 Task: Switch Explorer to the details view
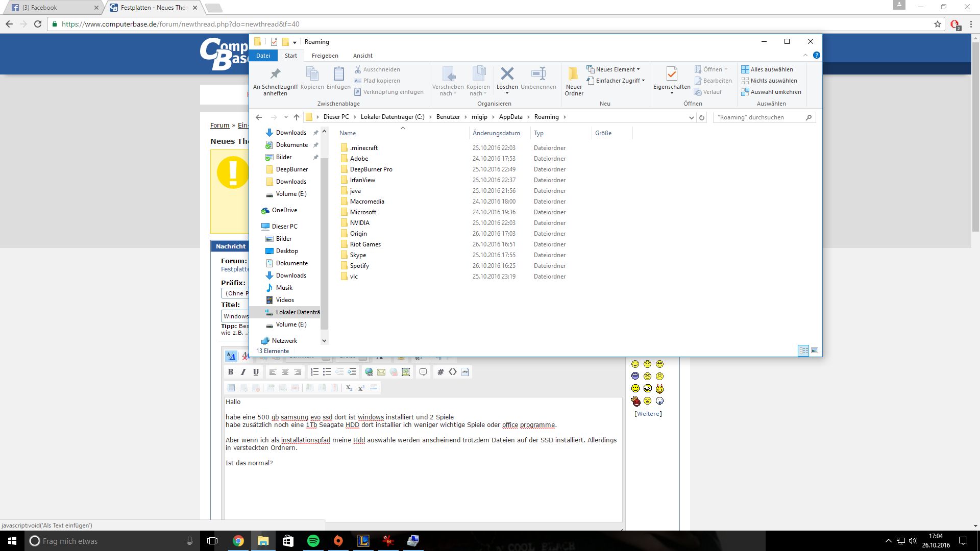(x=803, y=350)
